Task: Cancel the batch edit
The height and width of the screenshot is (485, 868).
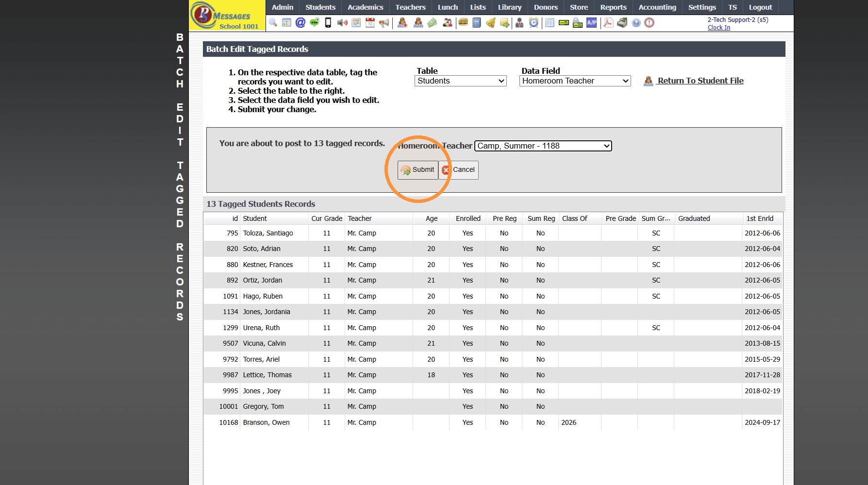Action: 459,170
